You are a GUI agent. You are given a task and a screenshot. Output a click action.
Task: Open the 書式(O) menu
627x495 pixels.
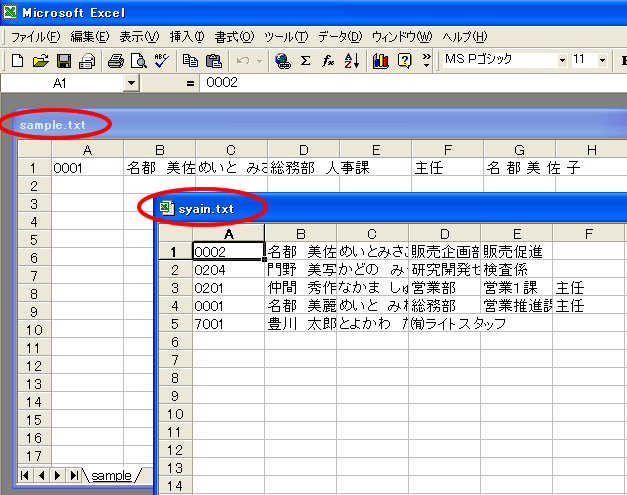tap(234, 37)
